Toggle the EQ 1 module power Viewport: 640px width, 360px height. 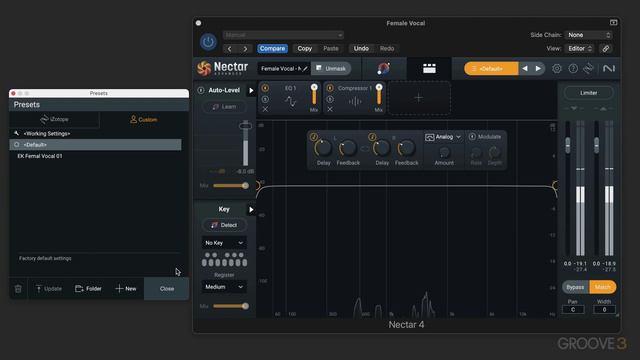pyautogui.click(x=265, y=88)
